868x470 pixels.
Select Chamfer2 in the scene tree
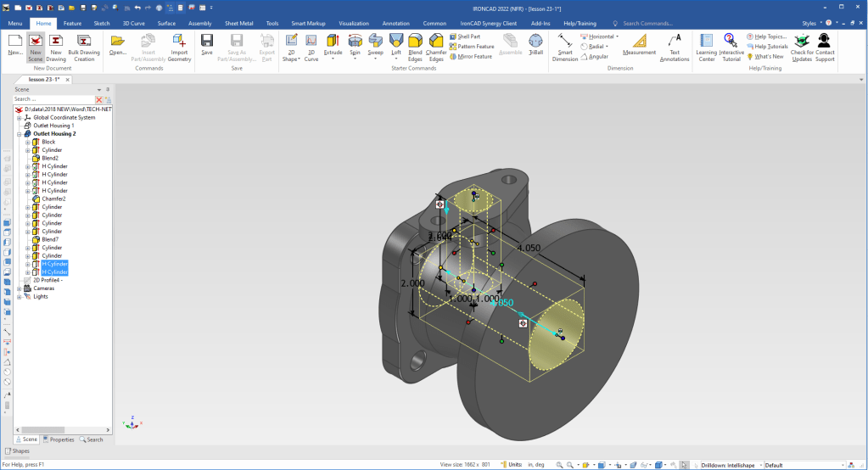click(x=53, y=199)
